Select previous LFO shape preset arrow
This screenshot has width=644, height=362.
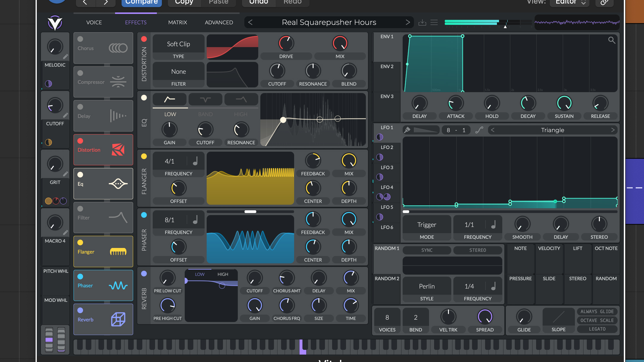[x=493, y=130]
